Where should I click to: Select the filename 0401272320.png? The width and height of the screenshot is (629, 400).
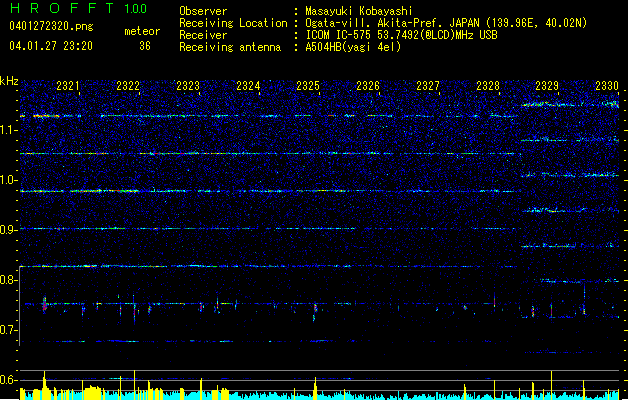tap(51, 26)
